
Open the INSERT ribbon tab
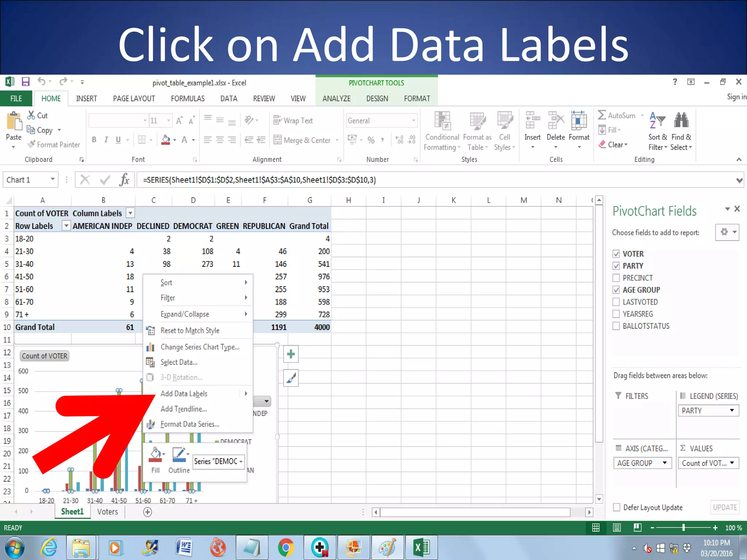86,98
